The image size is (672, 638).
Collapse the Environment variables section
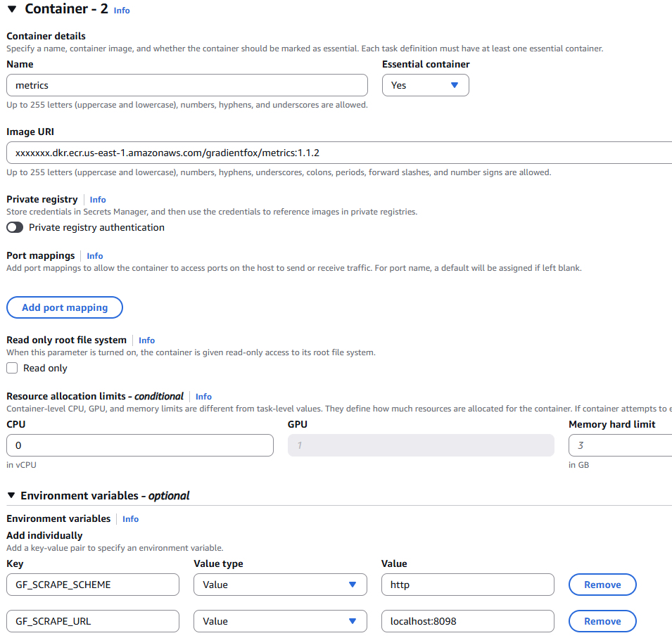(x=11, y=496)
